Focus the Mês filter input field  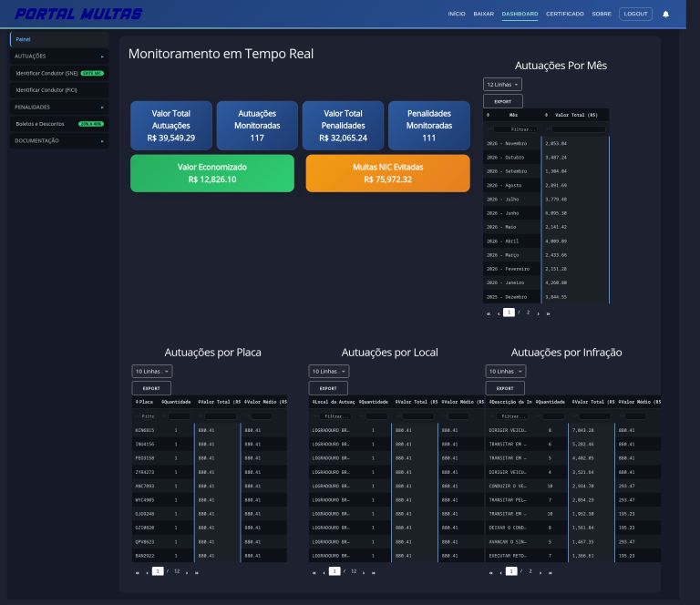pyautogui.click(x=516, y=129)
